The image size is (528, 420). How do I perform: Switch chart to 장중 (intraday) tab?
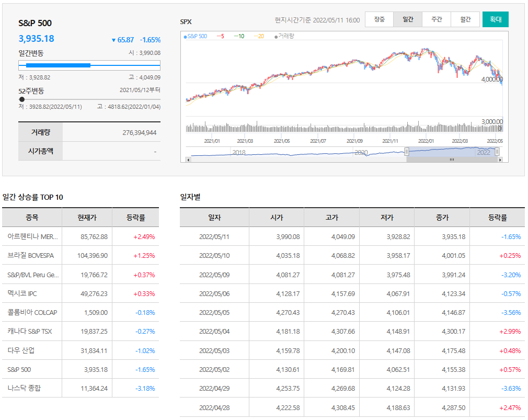379,19
